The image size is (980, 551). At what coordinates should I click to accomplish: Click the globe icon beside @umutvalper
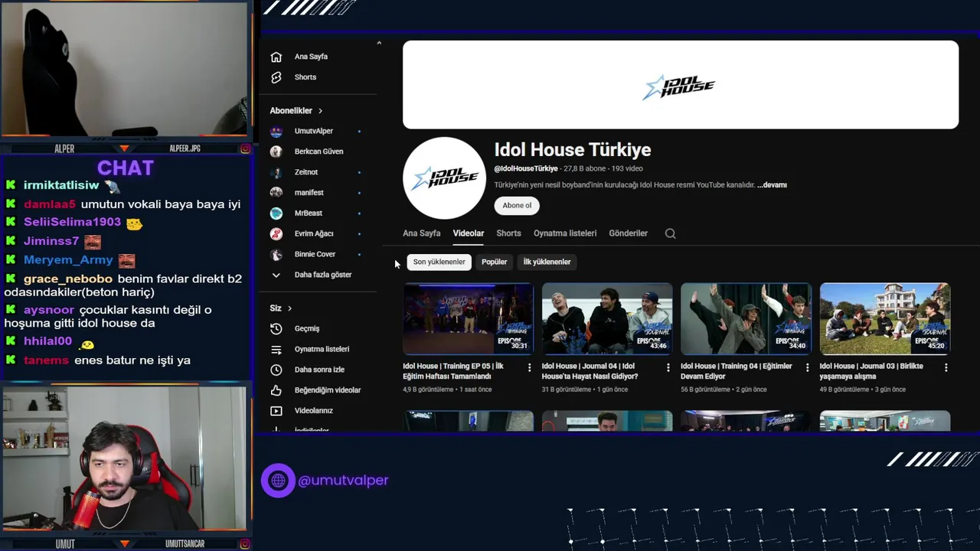[x=278, y=481]
